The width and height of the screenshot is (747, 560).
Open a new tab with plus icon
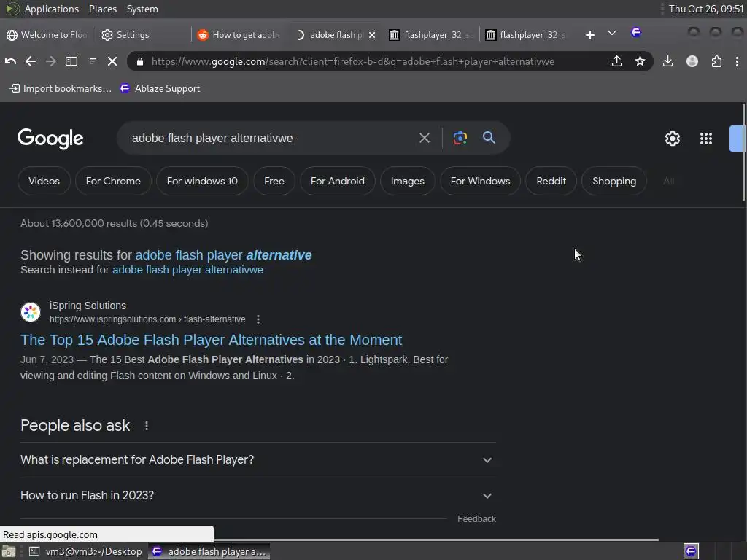click(x=589, y=35)
